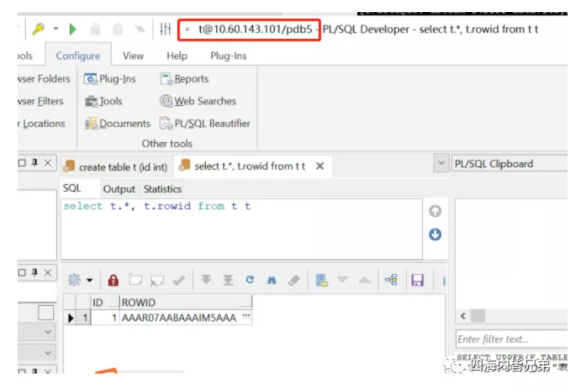The image size is (582, 392).
Task: Close the upper left docked panel
Action: pyautogui.click(x=48, y=162)
